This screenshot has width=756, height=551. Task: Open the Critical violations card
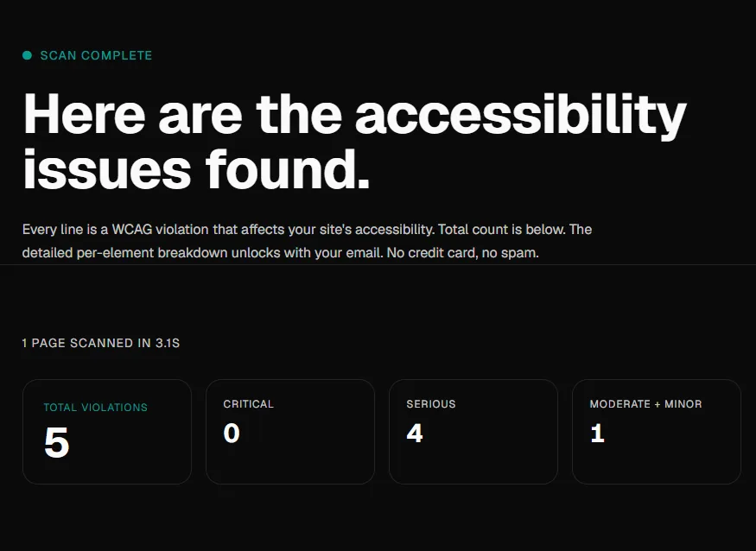click(290, 432)
